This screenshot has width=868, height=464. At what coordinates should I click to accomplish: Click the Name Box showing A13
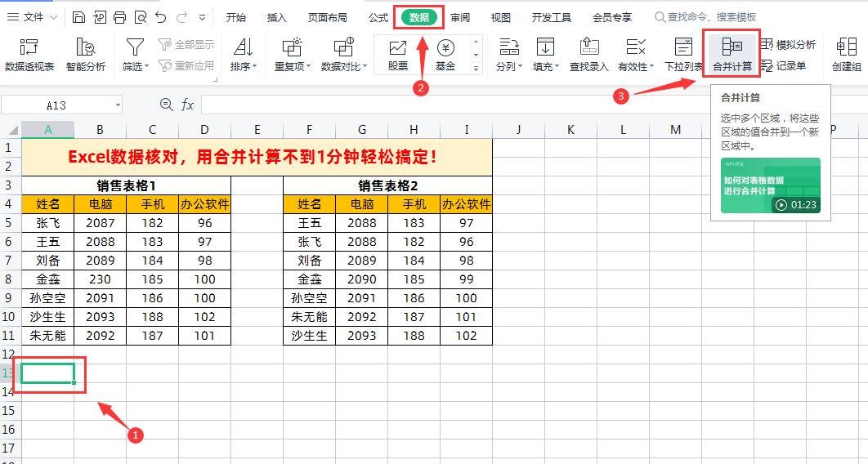click(x=56, y=105)
